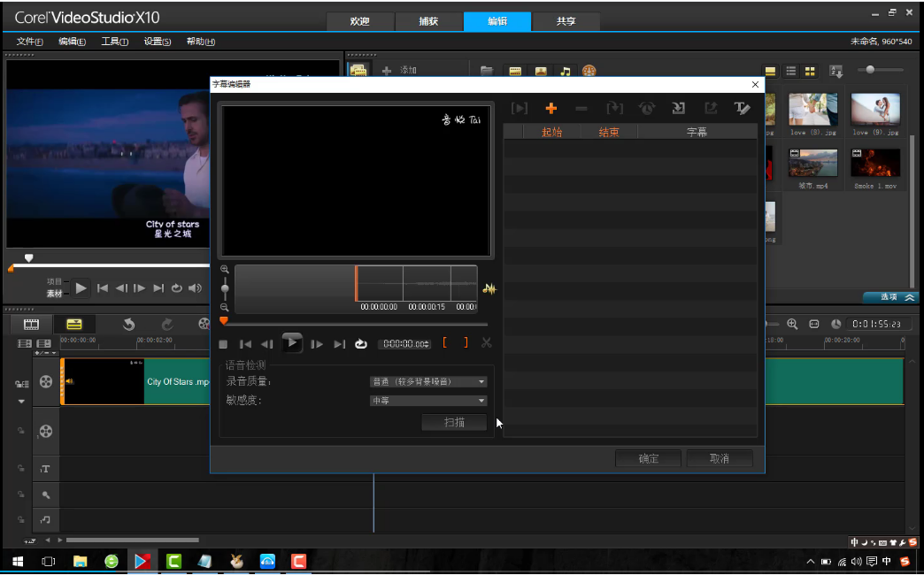Open Windows Start menu

[x=18, y=562]
